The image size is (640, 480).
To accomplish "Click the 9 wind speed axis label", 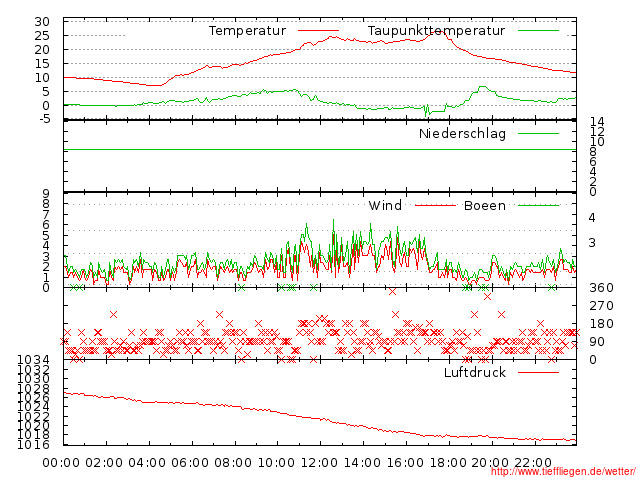I will (x=46, y=193).
